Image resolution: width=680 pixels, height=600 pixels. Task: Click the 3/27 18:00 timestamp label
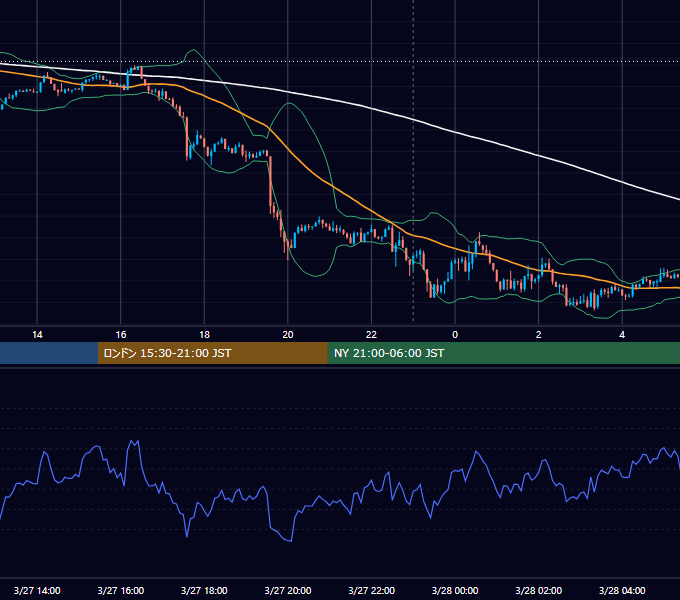click(x=204, y=590)
